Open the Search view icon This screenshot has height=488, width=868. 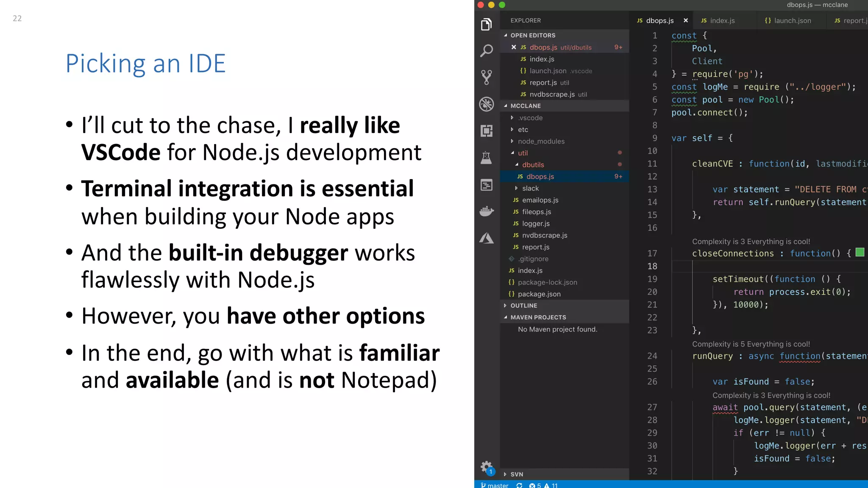[487, 51]
